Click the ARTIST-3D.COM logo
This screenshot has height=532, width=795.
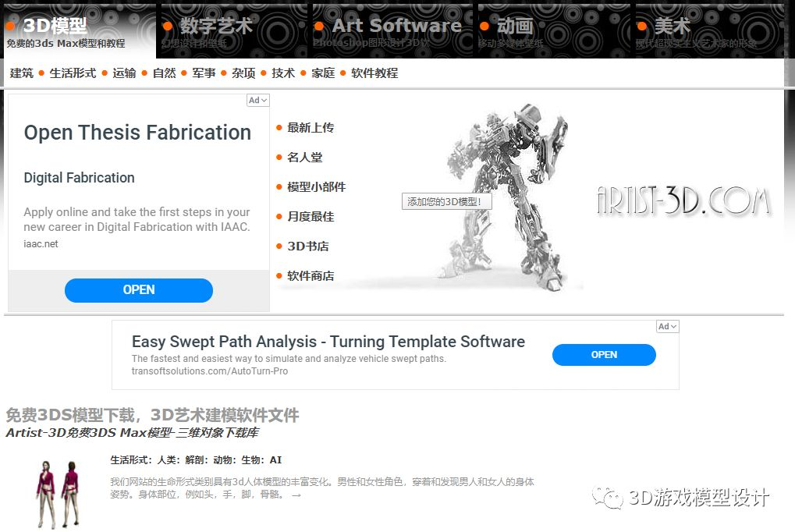coord(684,201)
